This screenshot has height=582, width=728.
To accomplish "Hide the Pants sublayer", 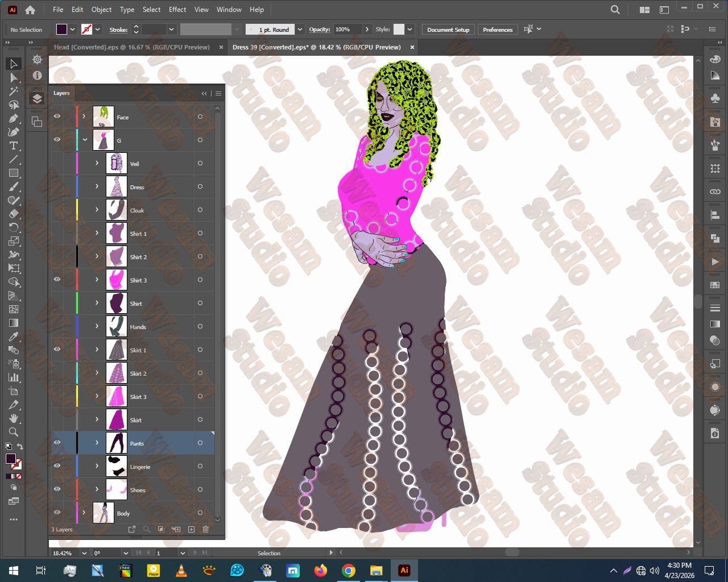I will (57, 443).
